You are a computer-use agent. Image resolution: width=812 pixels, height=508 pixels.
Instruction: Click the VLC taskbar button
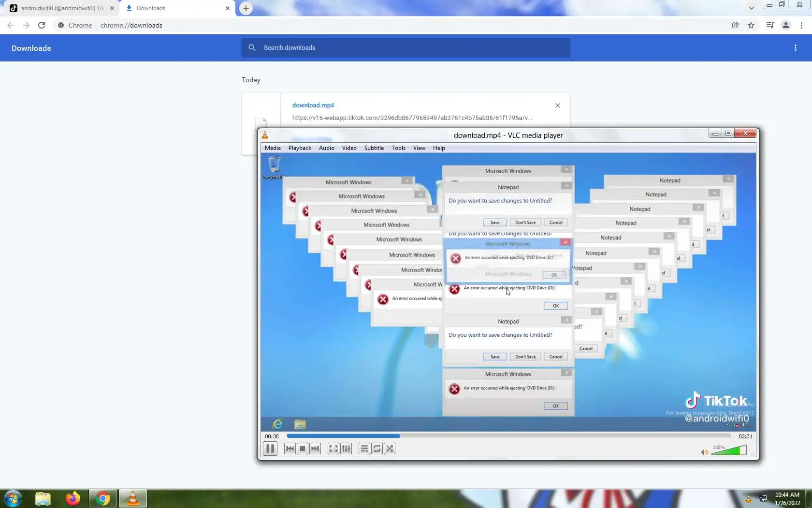(133, 498)
